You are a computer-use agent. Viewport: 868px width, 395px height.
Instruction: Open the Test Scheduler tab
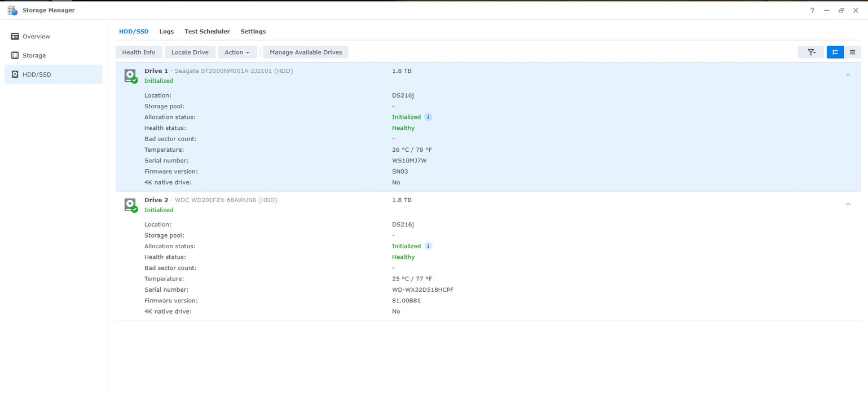pyautogui.click(x=207, y=32)
